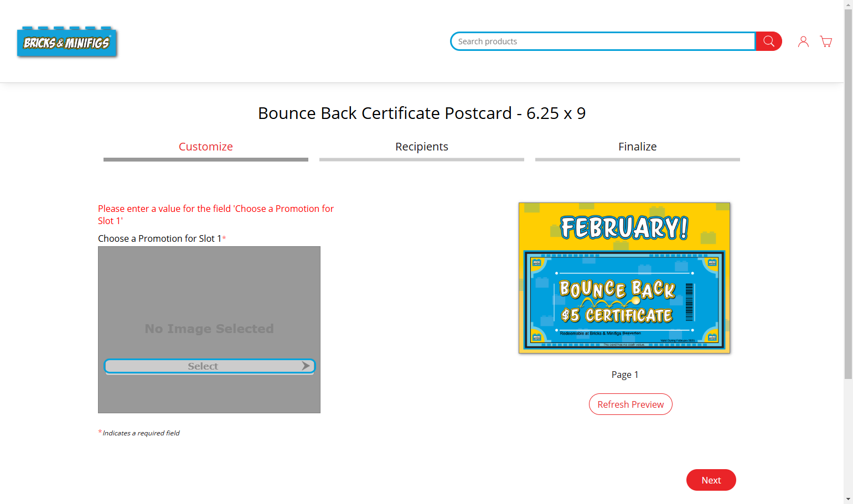Screen dimensions: 853x504
Task: Switch to the Recipients step tab
Action: [422, 147]
